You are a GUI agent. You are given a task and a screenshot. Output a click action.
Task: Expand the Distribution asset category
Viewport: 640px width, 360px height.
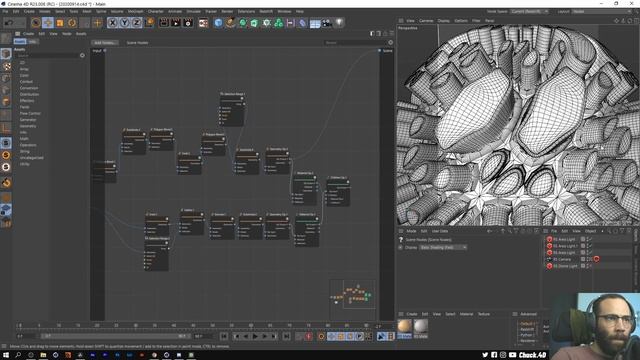[x=29, y=94]
